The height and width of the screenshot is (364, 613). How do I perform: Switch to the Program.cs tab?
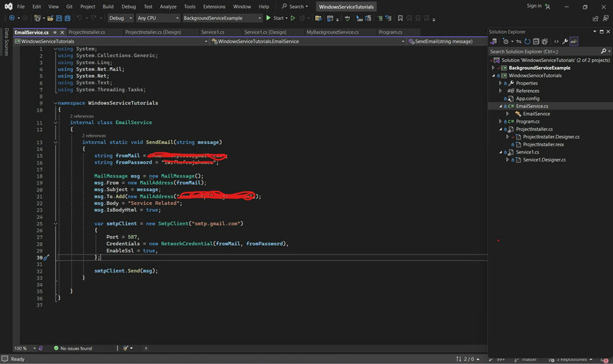(390, 32)
